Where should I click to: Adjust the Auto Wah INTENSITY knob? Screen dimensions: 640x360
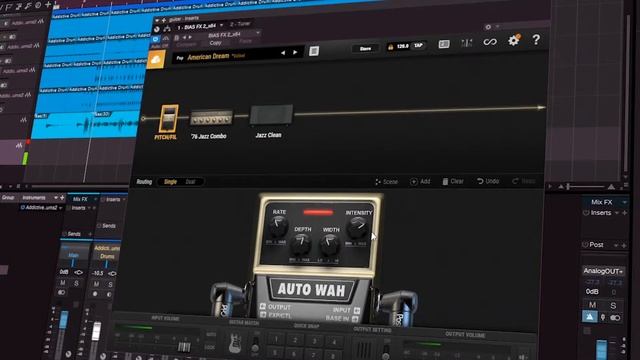357,227
